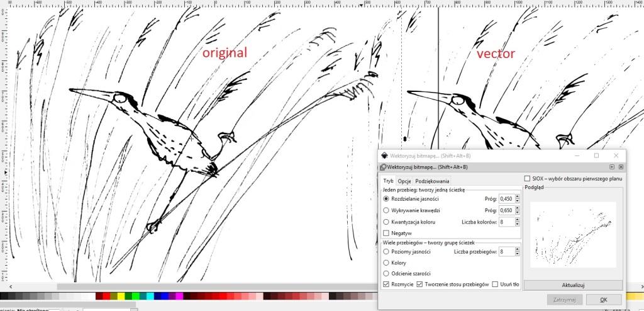Screen dimensions: 644x311
Task: Click the trace bitmap icon in dock header
Action: click(383, 167)
